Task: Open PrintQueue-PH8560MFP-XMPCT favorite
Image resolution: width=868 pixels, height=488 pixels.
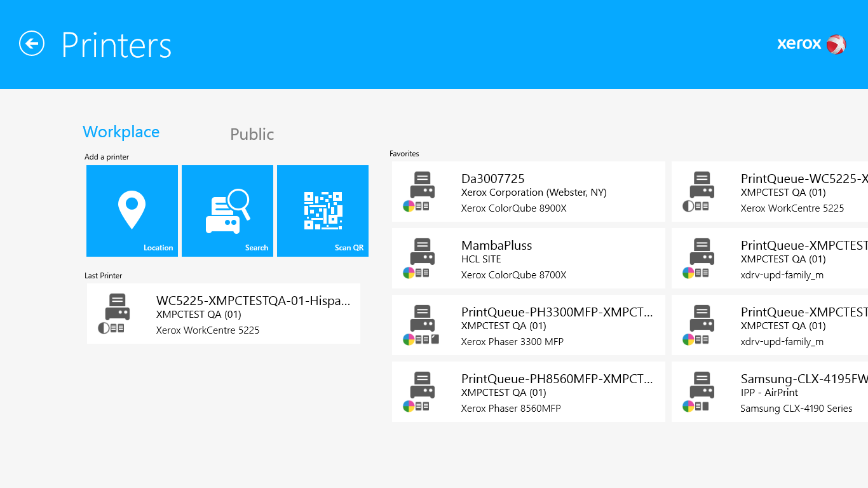Action: click(528, 391)
